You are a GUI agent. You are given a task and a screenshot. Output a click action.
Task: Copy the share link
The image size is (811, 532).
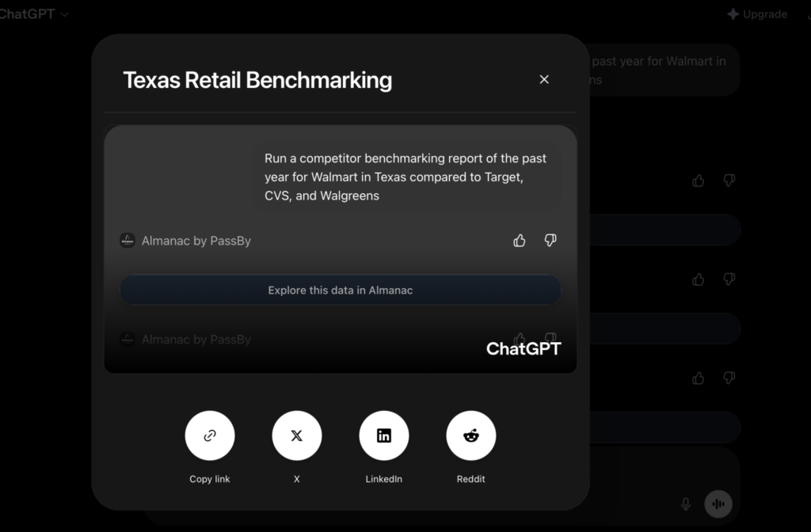point(209,435)
